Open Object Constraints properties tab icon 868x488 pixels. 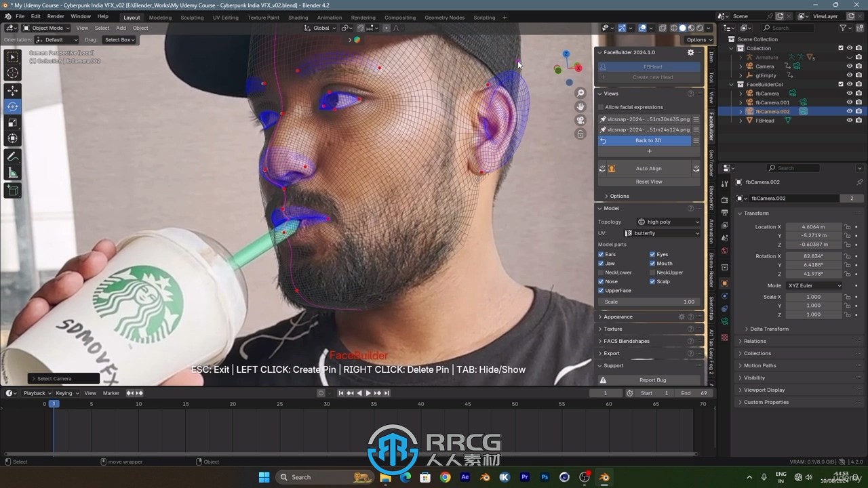725,308
